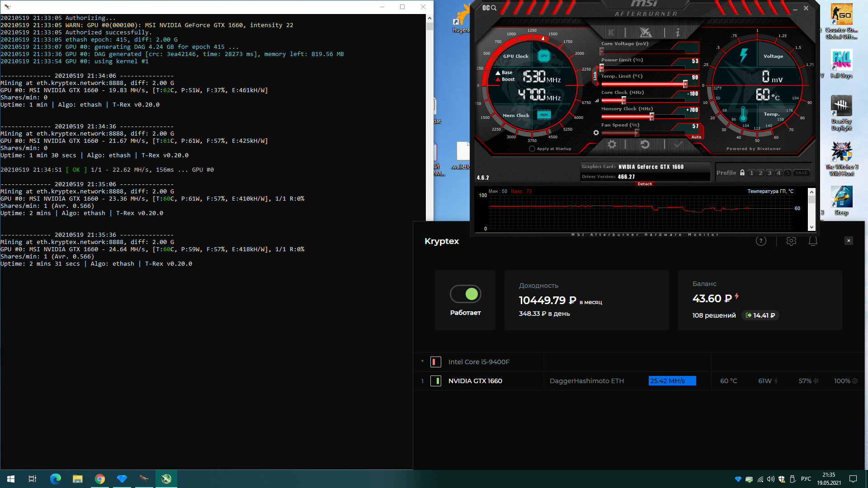868x488 pixels.
Task: Reset Afterburner settings with circular arrow
Action: [x=645, y=144]
